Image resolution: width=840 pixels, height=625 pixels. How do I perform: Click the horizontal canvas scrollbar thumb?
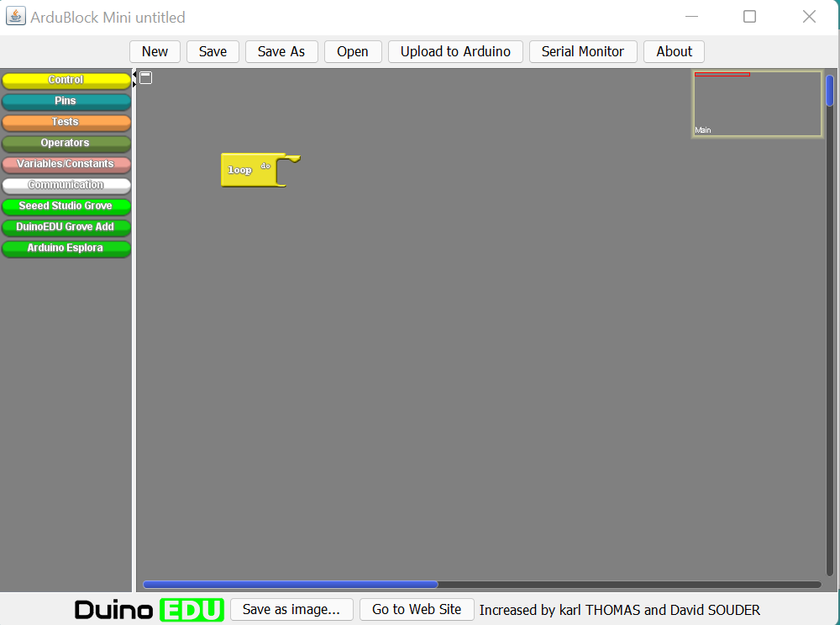click(x=290, y=585)
